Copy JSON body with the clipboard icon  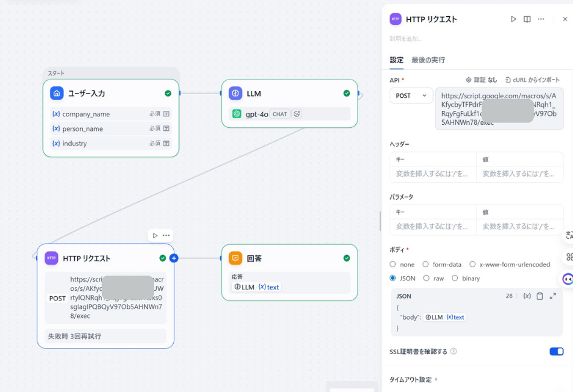(x=540, y=296)
